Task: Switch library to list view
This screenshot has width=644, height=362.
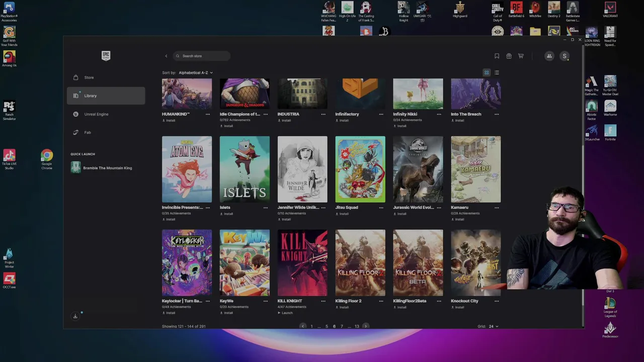Action: (x=497, y=72)
